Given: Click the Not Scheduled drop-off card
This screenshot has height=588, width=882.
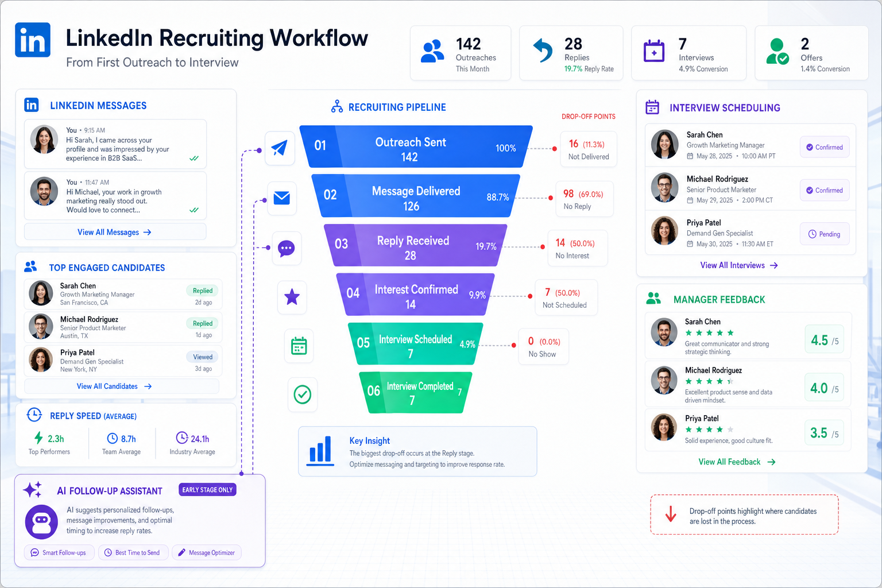Looking at the screenshot, I should (x=566, y=298).
